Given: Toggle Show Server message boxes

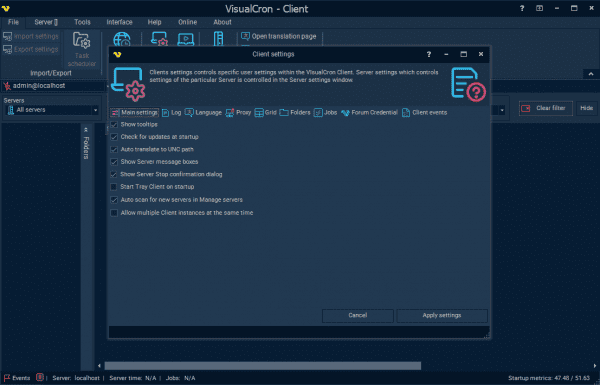Looking at the screenshot, I should coord(114,162).
